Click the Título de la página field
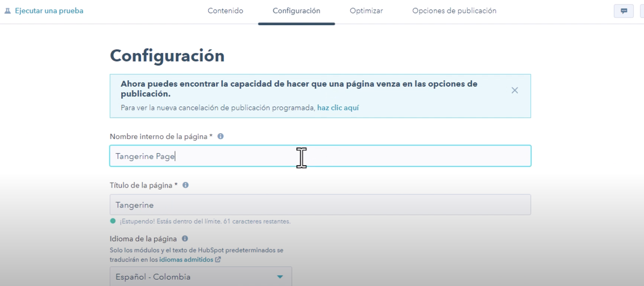 [x=320, y=205]
